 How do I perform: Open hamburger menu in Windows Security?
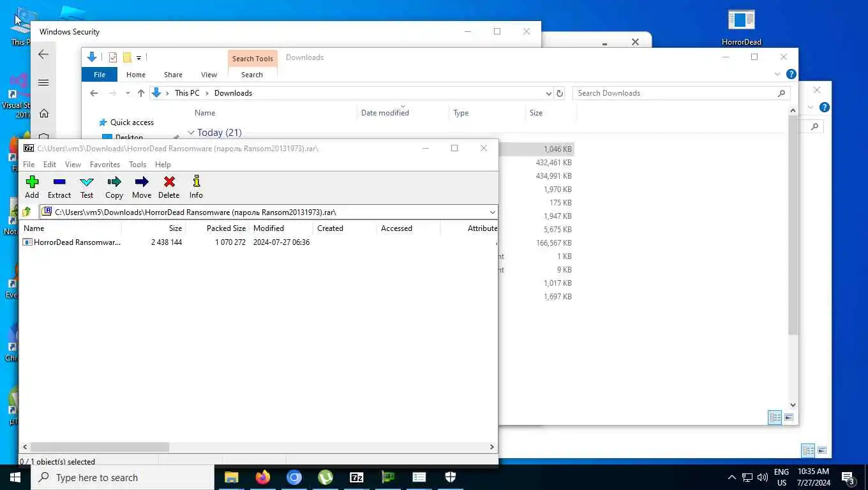point(43,82)
